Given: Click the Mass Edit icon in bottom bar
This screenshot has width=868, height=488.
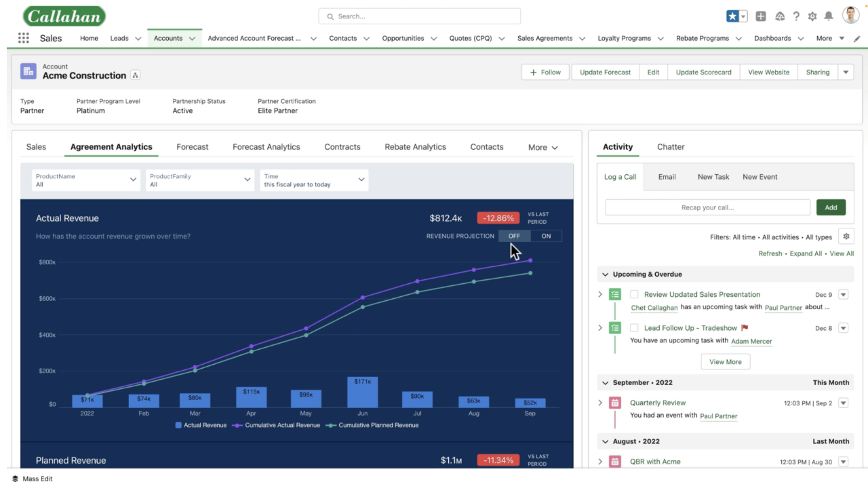Looking at the screenshot, I should click(x=15, y=479).
